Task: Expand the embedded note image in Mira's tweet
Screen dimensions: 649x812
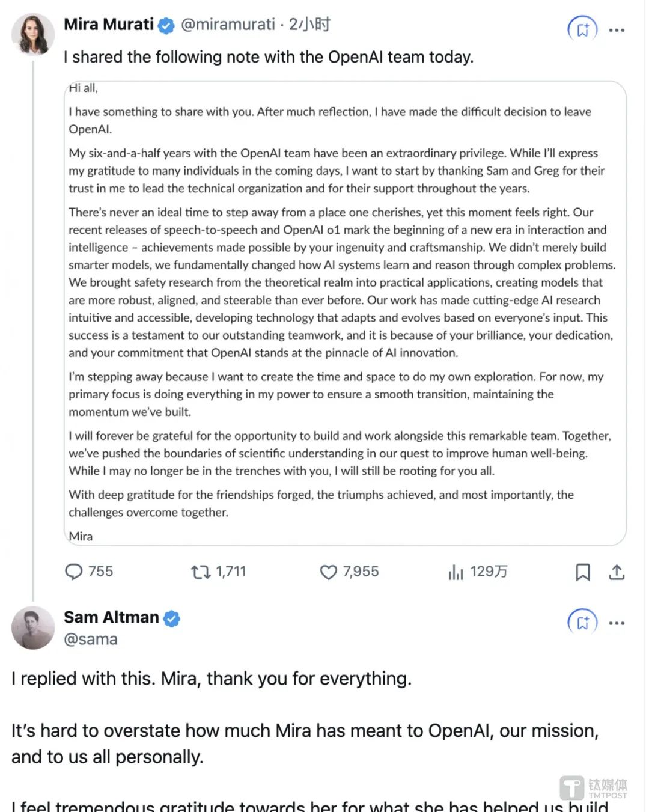Action: 345,313
